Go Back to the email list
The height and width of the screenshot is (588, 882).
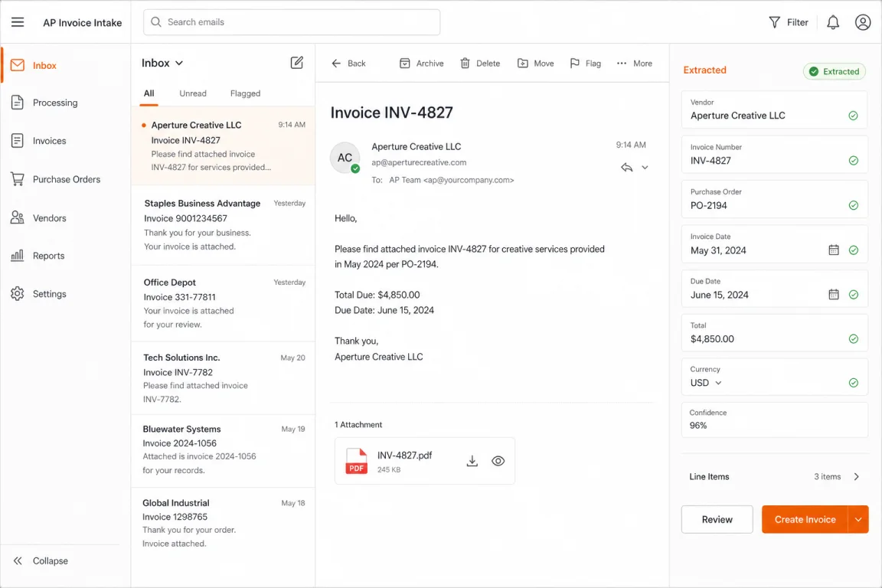point(348,64)
